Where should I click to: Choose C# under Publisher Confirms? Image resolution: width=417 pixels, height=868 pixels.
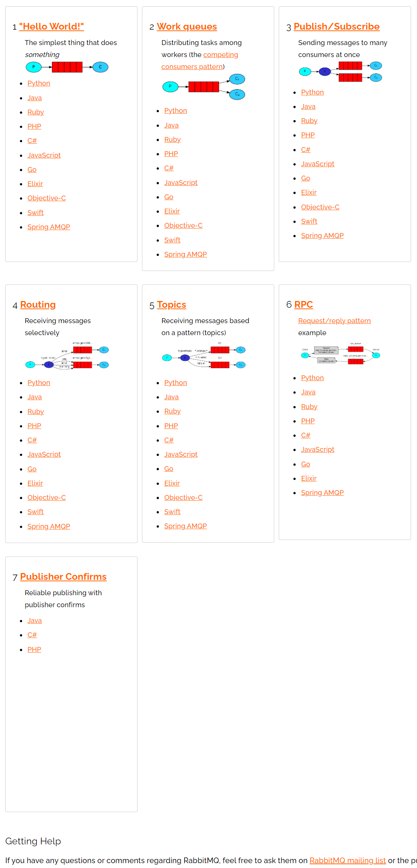(x=32, y=635)
